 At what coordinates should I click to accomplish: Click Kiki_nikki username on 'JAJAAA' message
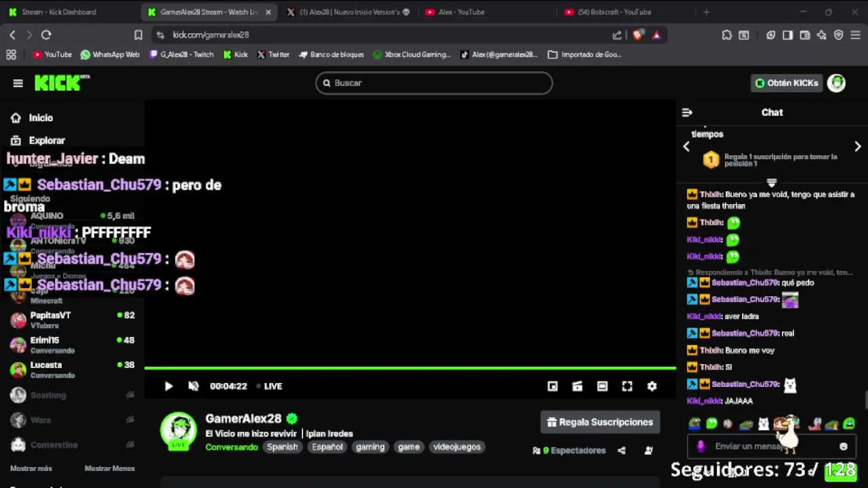(x=704, y=401)
